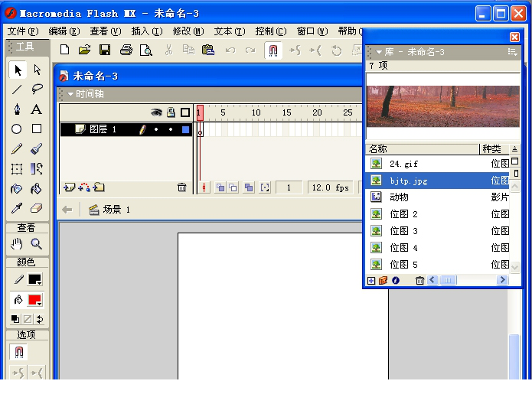This screenshot has width=532, height=394.
Task: Select the Text tool
Action: pos(37,109)
